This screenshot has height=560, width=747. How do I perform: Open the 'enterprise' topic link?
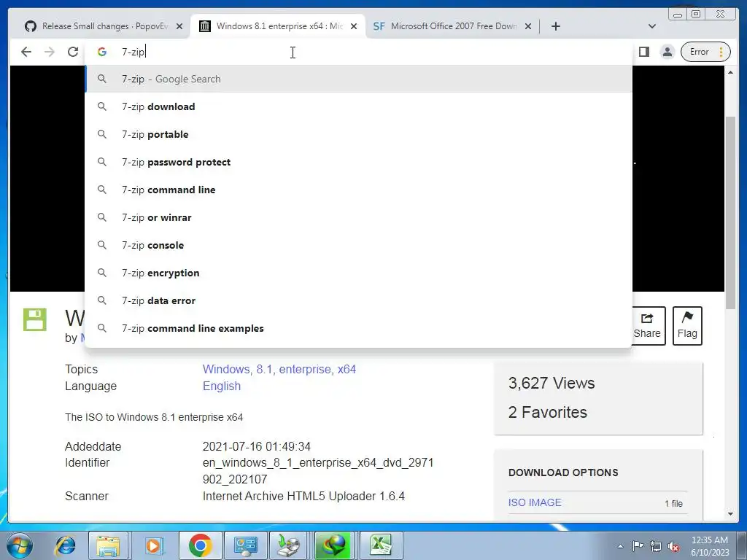(x=305, y=370)
